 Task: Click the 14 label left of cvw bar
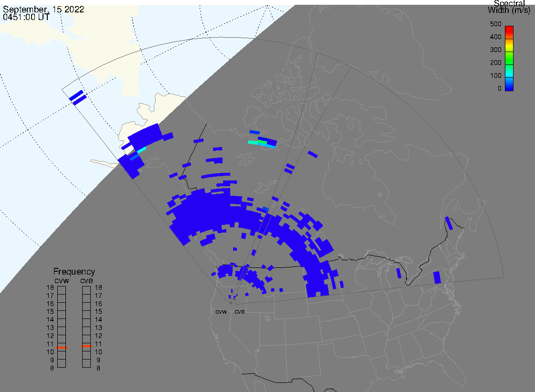click(x=50, y=320)
